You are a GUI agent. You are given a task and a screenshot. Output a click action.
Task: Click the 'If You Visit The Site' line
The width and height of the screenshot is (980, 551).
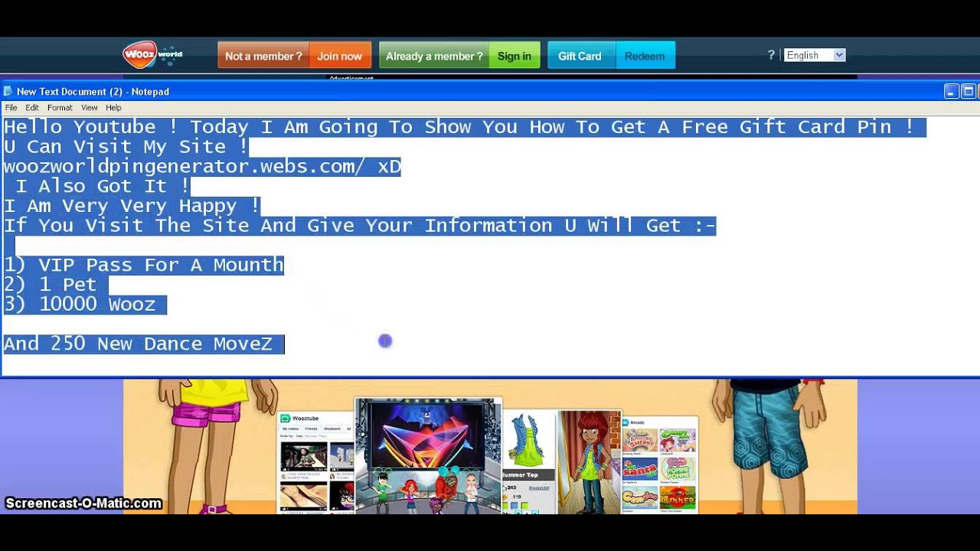point(360,226)
